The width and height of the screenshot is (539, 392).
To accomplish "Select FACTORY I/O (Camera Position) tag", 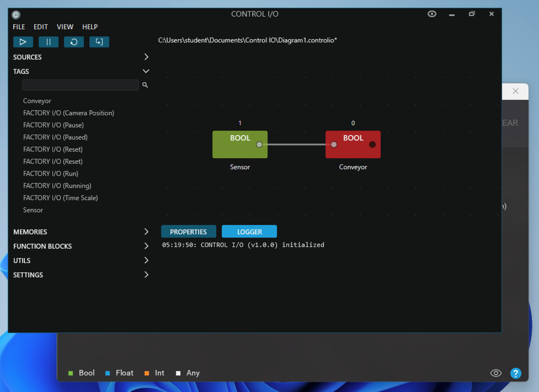I will (x=69, y=113).
